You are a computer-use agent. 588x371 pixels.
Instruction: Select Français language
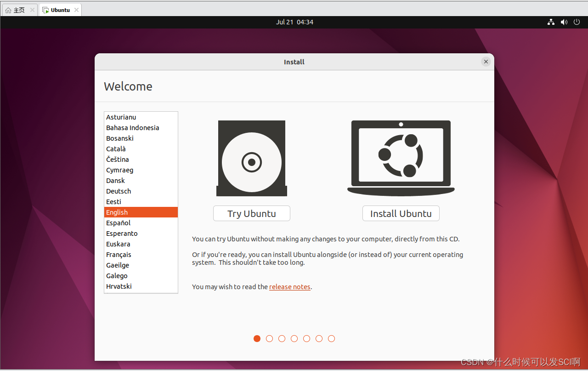141,255
